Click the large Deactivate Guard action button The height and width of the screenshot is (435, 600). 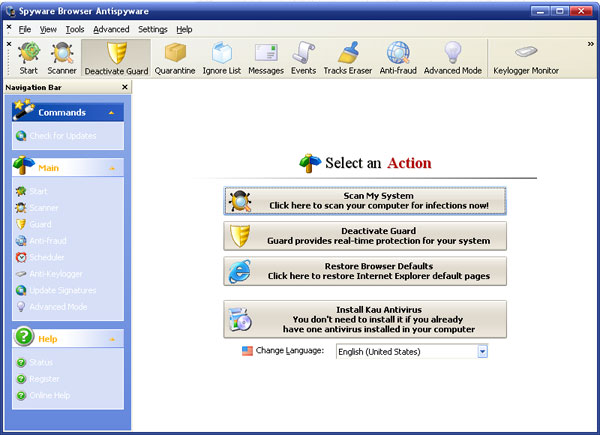[365, 236]
